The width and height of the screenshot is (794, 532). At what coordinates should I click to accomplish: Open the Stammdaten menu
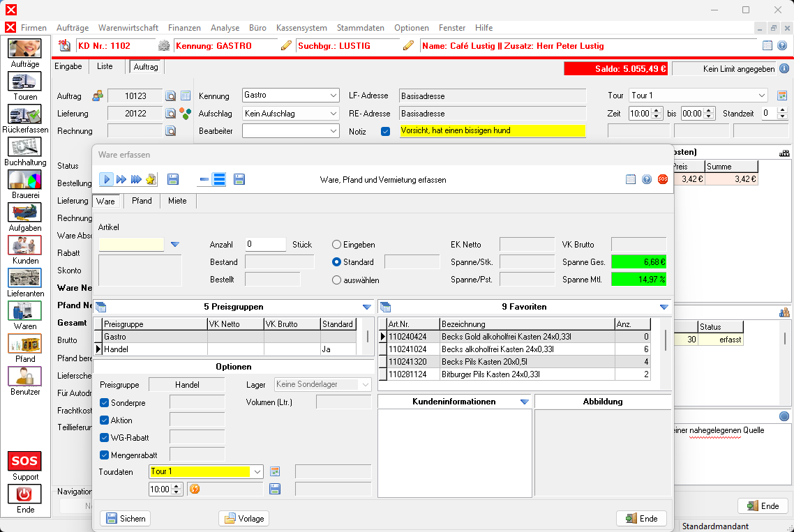coord(360,28)
